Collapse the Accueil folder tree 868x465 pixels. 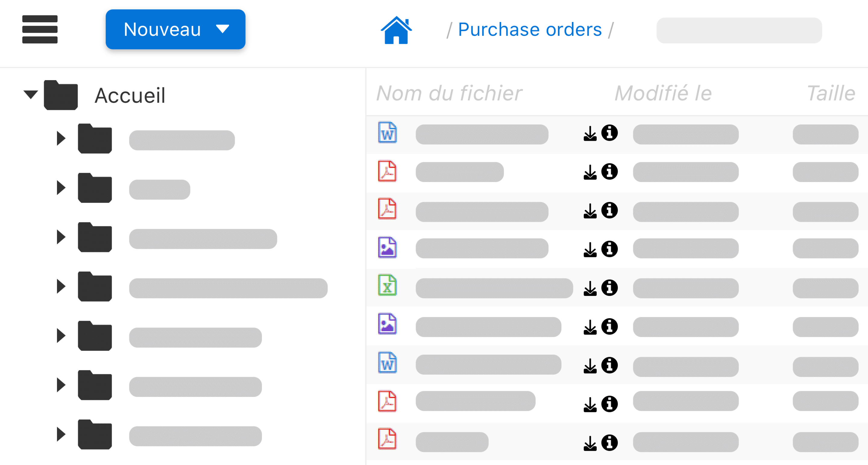pyautogui.click(x=31, y=95)
